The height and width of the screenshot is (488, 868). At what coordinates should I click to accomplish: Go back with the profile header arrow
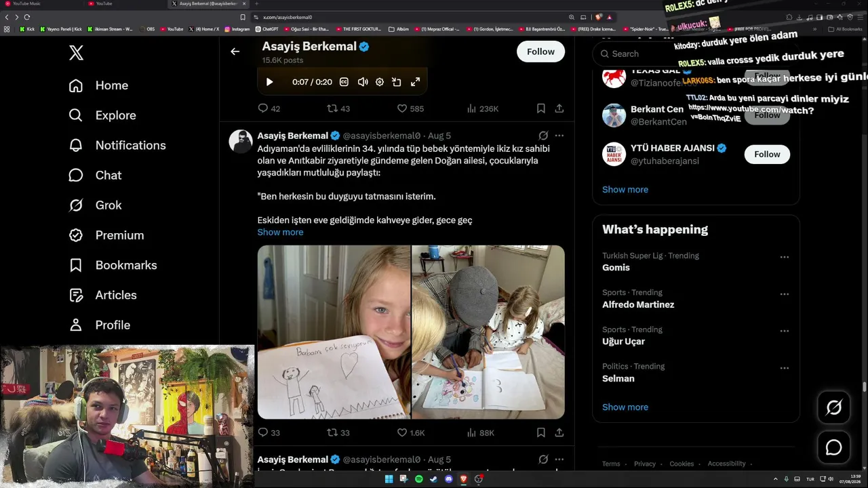(235, 52)
